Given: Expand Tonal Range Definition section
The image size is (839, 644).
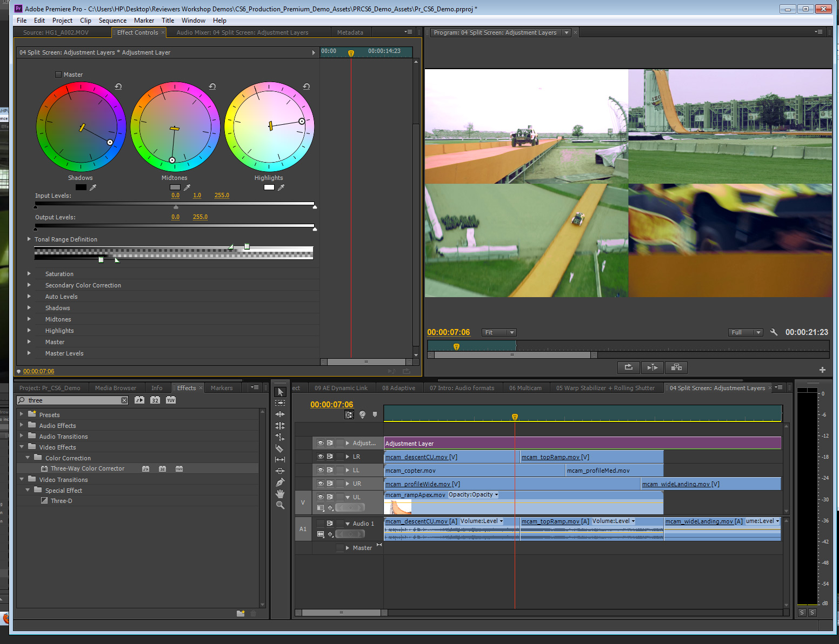Looking at the screenshot, I should tap(29, 239).
